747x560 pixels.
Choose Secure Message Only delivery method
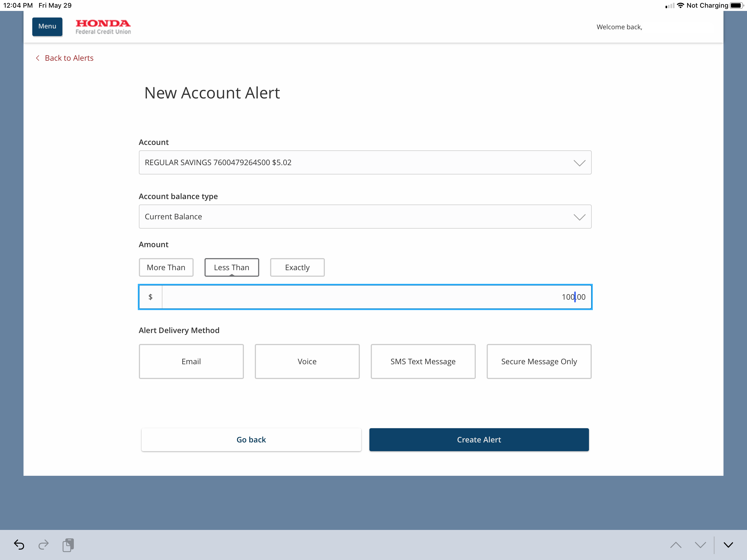pyautogui.click(x=539, y=361)
